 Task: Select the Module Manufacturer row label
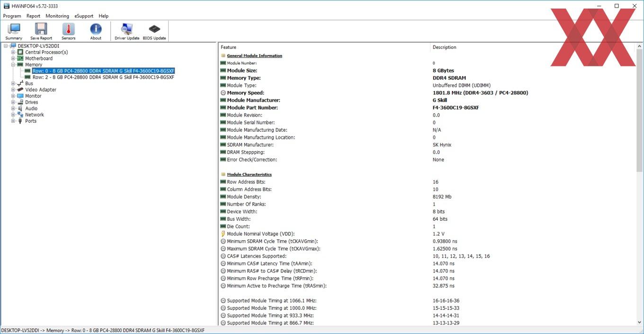[253, 100]
